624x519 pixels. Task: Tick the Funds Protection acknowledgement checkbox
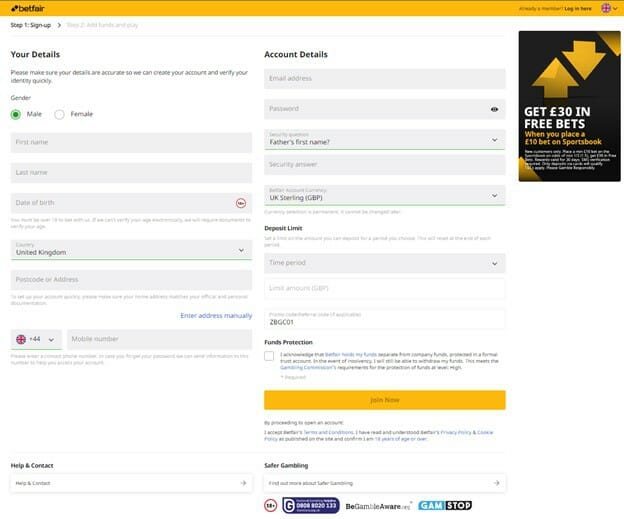point(269,356)
